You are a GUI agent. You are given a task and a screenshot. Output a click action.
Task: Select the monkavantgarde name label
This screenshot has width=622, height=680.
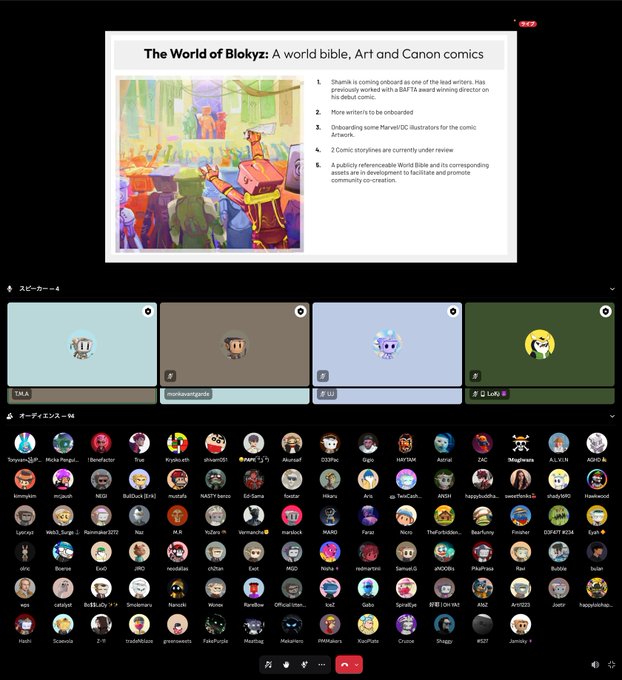tap(188, 394)
